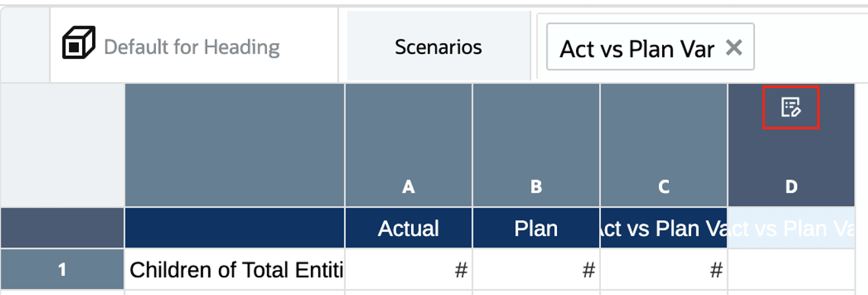The width and height of the screenshot is (868, 295).
Task: Click the data cell under Plan in row 1
Action: coord(536,269)
